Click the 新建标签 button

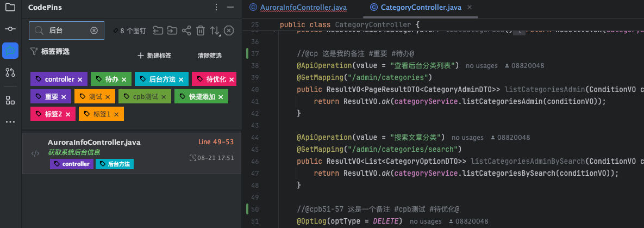point(154,56)
